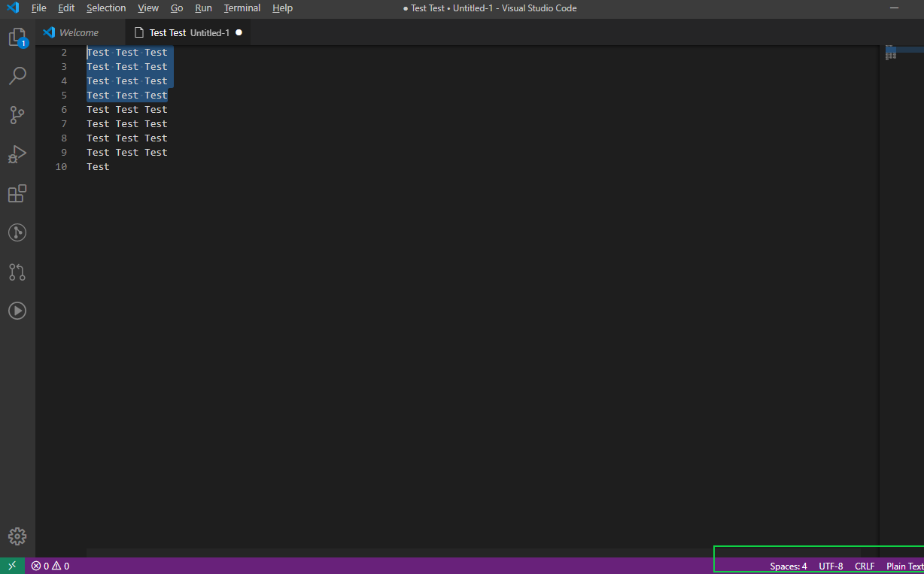Screen dimensions: 924x574
Task: Launch the Run panel play icon
Action: 17,310
